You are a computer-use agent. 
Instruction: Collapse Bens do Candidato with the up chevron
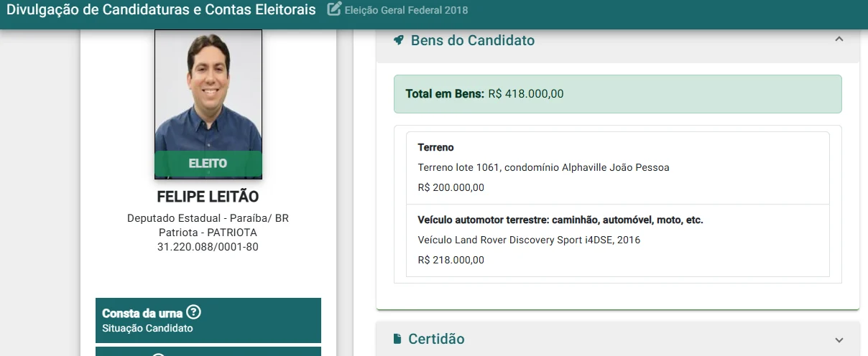pyautogui.click(x=839, y=40)
